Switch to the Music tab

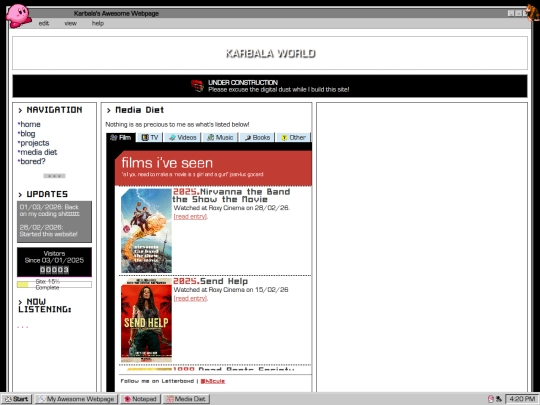tap(220, 137)
